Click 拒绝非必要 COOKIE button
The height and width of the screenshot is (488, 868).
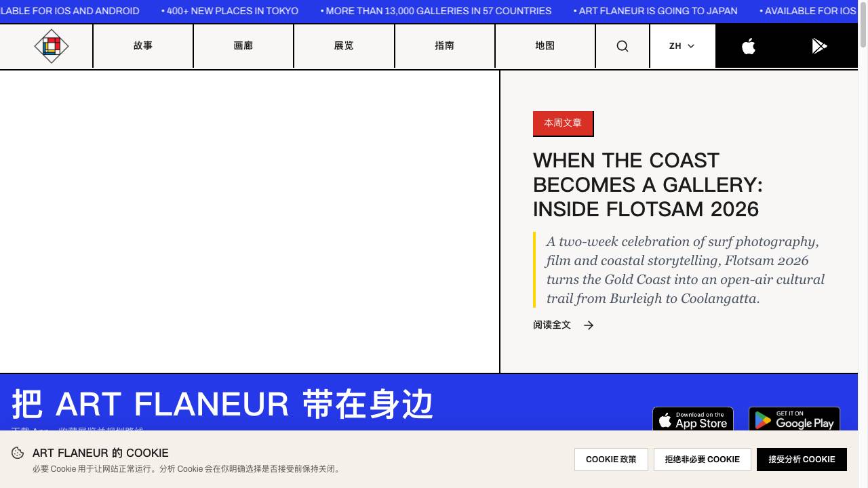click(x=703, y=460)
